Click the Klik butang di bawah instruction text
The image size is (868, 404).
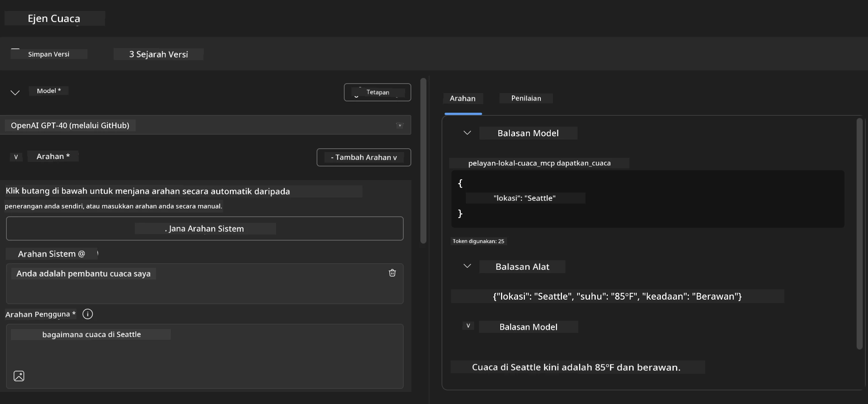click(x=148, y=191)
